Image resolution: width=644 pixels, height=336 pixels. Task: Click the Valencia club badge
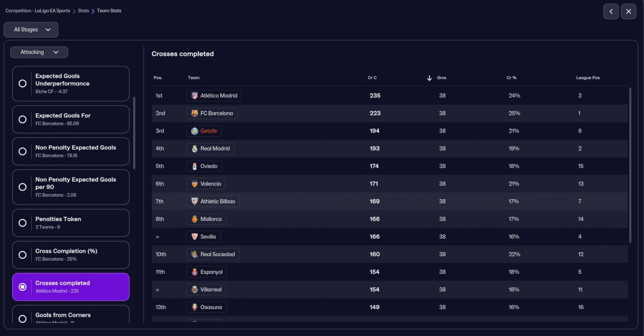195,184
